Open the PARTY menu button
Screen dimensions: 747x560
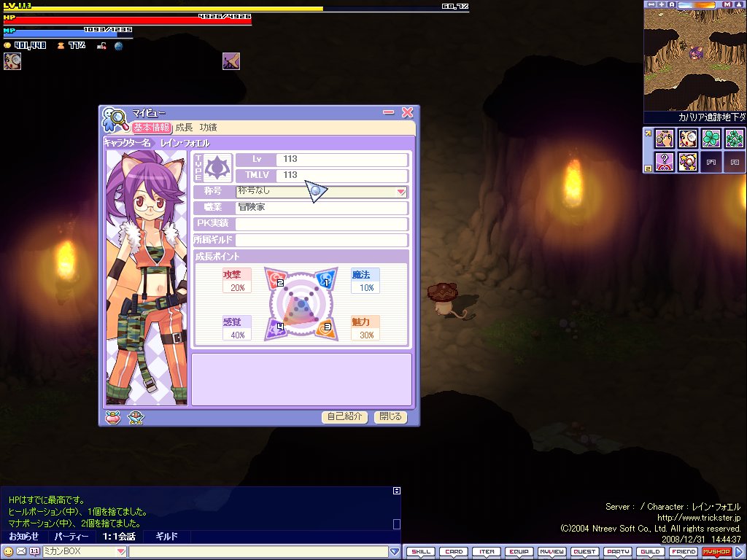point(618,552)
